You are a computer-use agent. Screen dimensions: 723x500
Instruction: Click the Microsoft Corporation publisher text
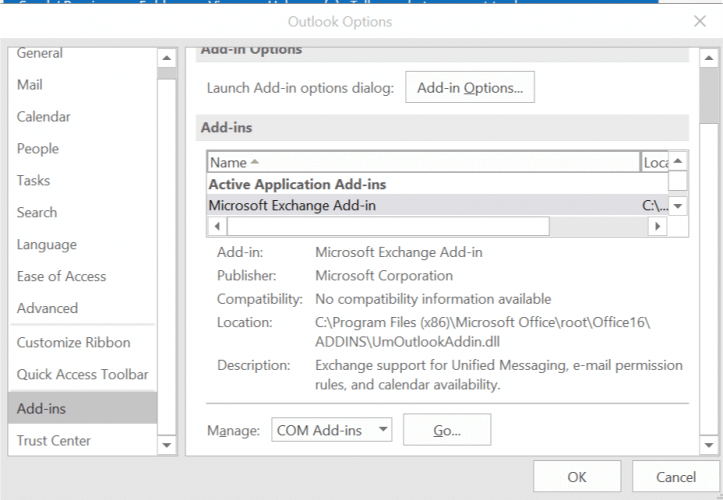(384, 275)
